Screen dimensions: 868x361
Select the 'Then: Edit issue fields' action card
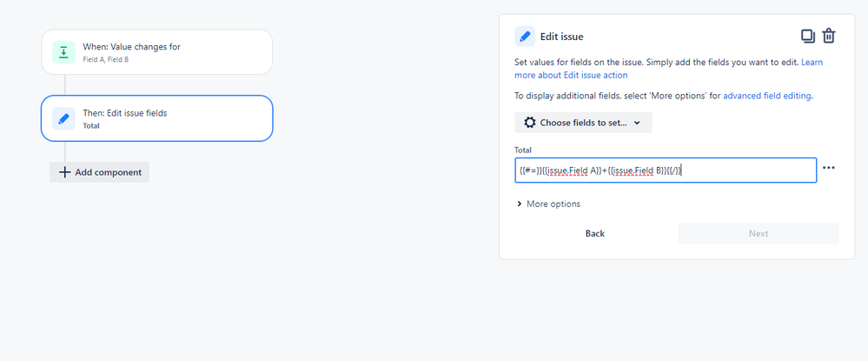click(156, 118)
